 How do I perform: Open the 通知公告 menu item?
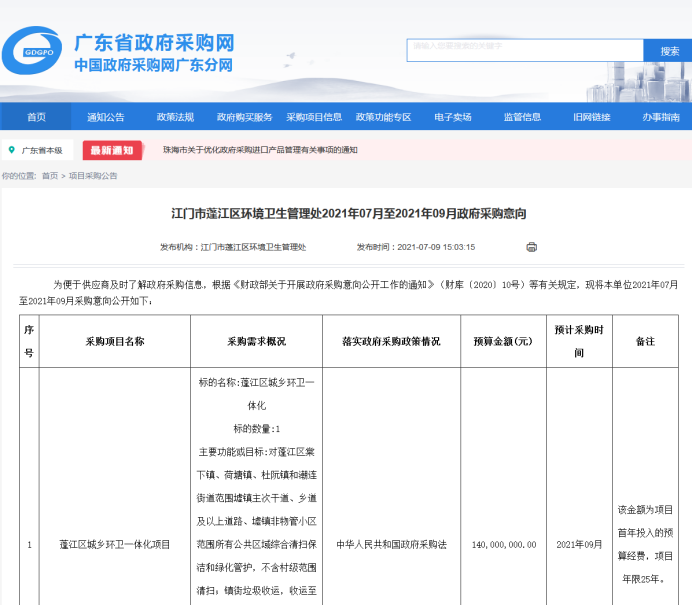[105, 117]
